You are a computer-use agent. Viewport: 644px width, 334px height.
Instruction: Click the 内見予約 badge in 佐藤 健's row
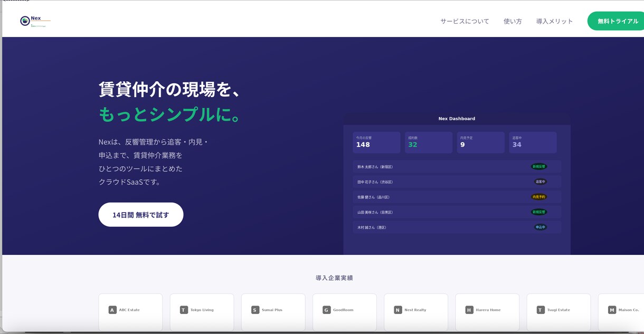click(x=538, y=197)
